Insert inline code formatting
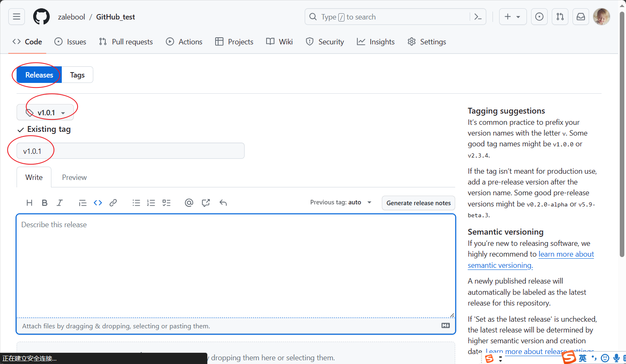 98,203
